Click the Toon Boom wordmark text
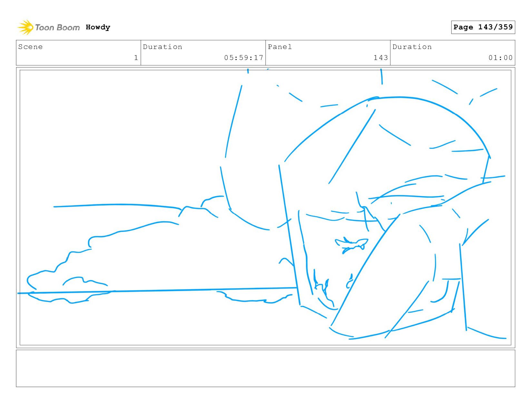Screen dimensions: 532x411 57,27
